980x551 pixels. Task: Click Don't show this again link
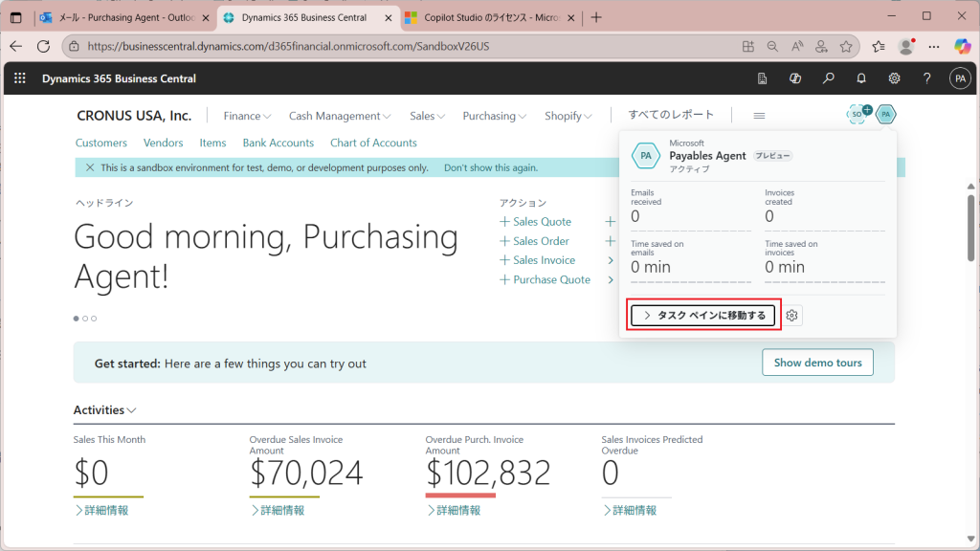[491, 167]
